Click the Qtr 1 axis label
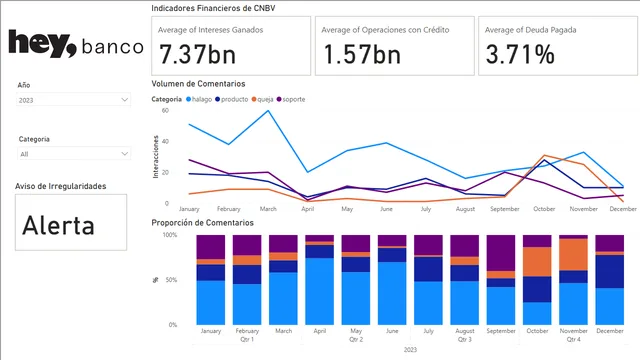Screen dimensions: 640x360 coord(247,339)
